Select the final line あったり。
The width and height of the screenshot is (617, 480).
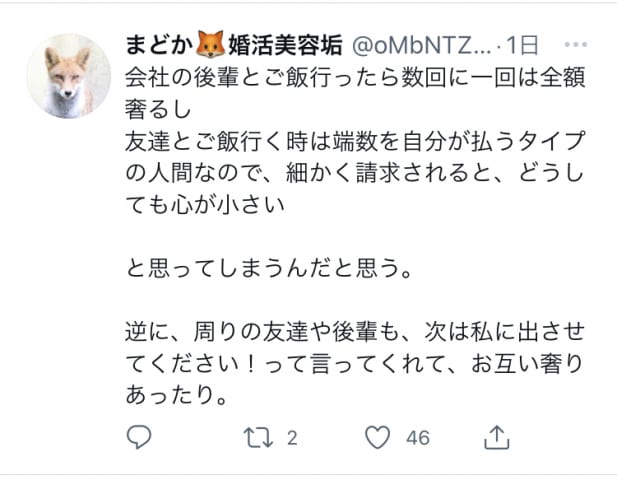tap(177, 395)
